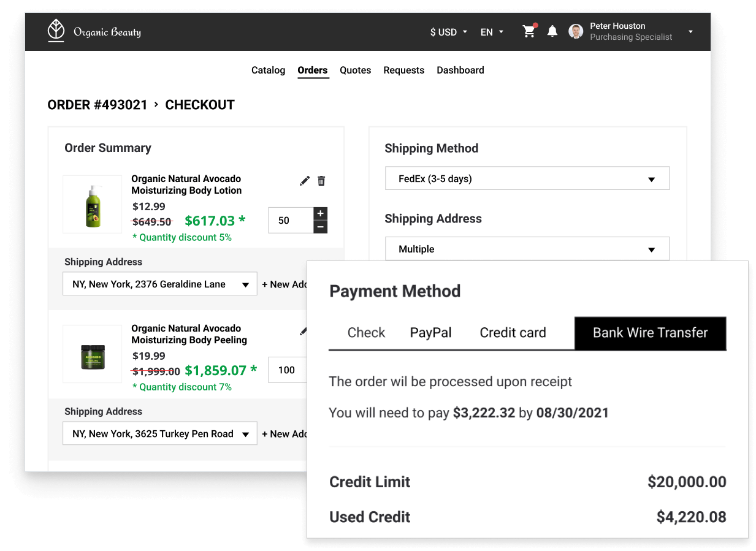
Task: Go to the Quotes page
Action: coord(355,70)
